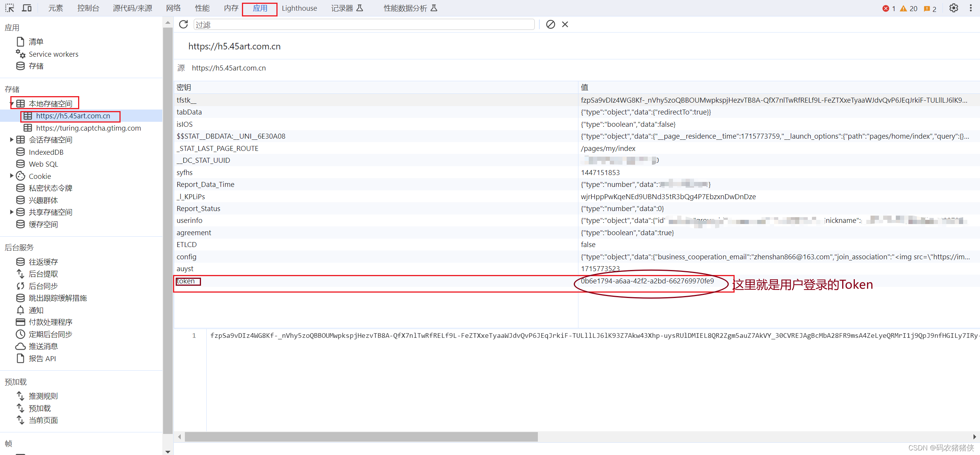Select the turing.captcha.gtimg.com storage entry
Image resolution: width=980 pixels, height=455 pixels.
coord(88,128)
